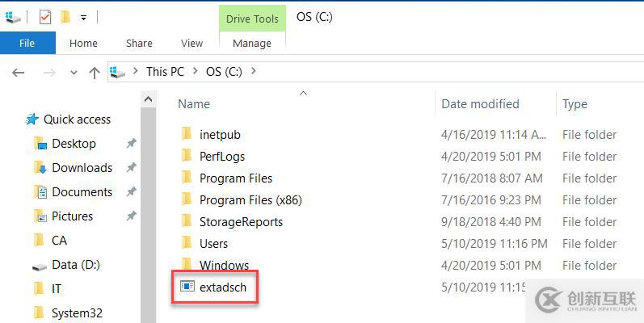Click the New folder icon in the title bar
The height and width of the screenshot is (323, 644).
click(x=65, y=17)
